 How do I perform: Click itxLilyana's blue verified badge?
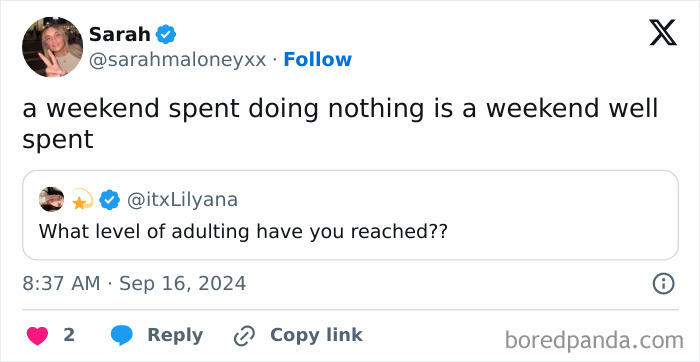pyautogui.click(x=109, y=200)
